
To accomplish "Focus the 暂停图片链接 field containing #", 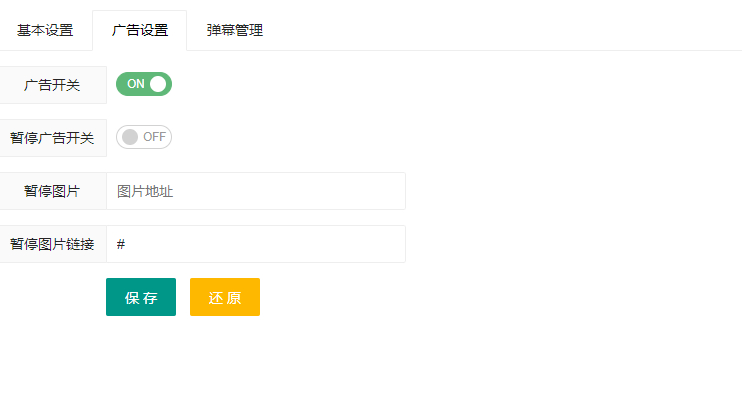I will pos(256,244).
